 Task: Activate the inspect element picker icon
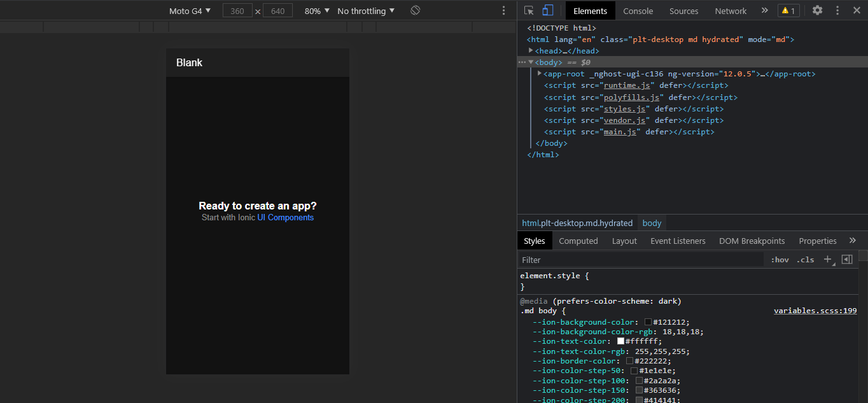point(529,11)
